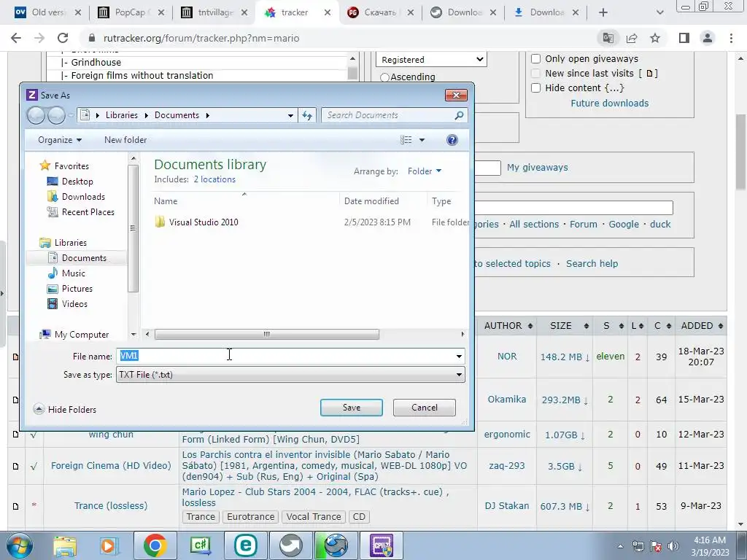
Task: Open author DJ Stakan link
Action: 507,506
